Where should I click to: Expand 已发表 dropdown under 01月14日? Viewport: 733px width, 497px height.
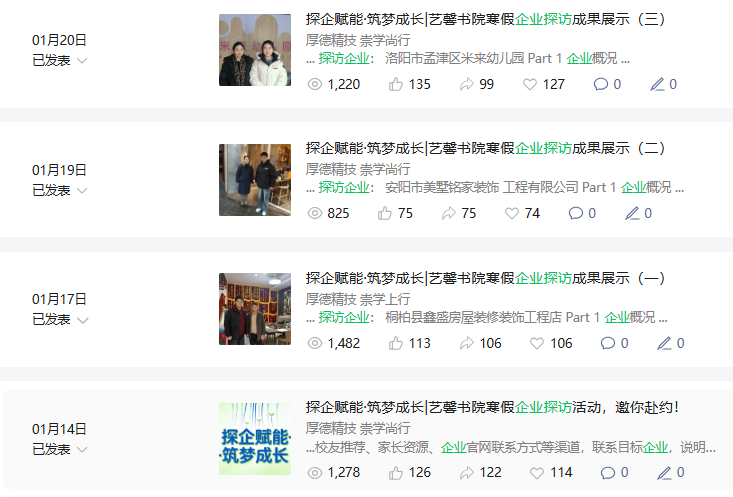[x=82, y=450]
